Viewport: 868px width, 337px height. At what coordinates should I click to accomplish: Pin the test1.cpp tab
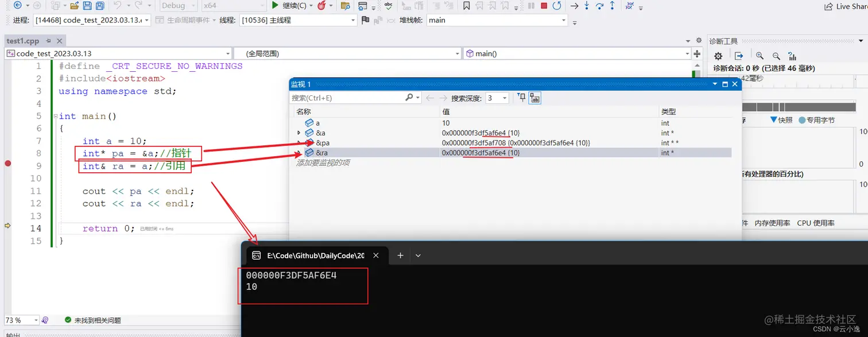coord(48,41)
